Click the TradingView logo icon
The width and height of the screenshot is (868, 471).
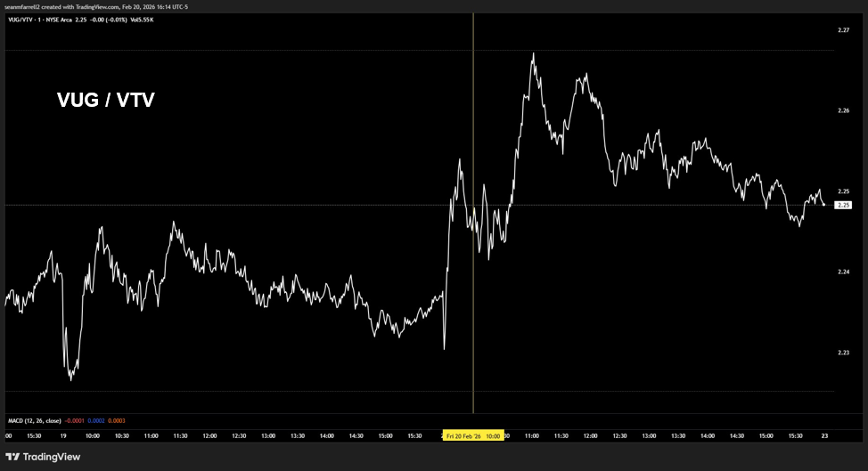pos(13,457)
